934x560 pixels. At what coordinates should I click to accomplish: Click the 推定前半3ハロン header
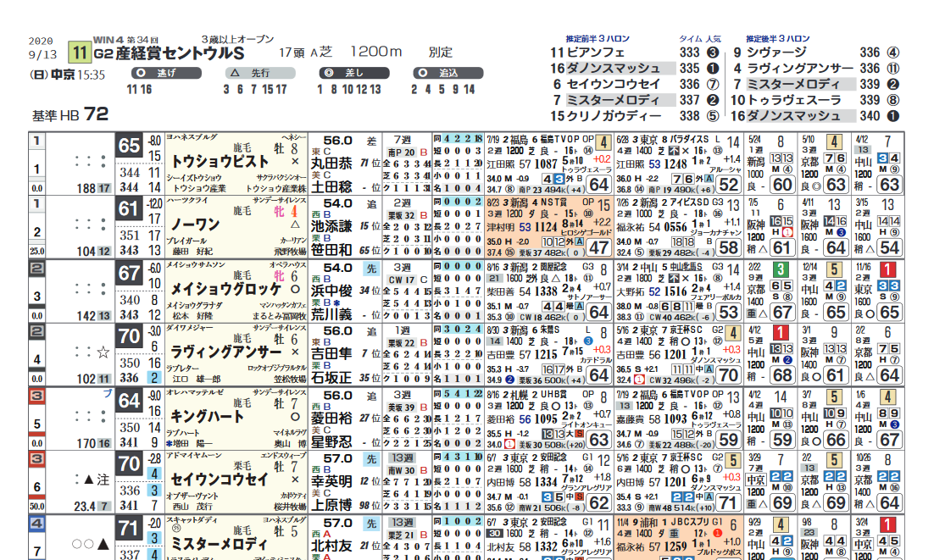pyautogui.click(x=598, y=39)
